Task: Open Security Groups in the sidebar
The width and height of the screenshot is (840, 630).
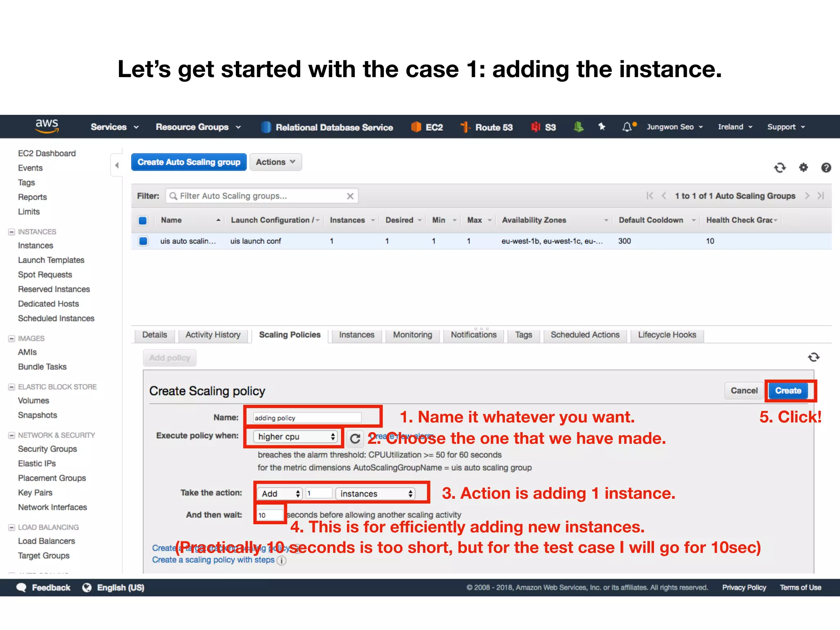Action: [48, 449]
